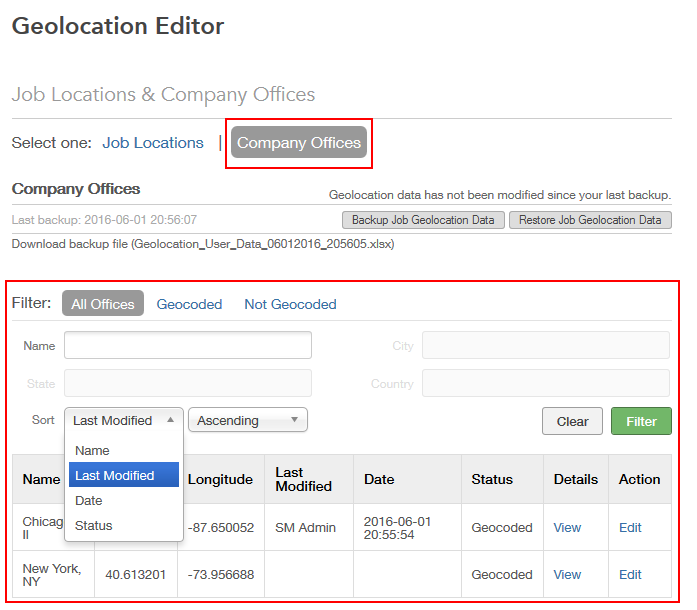
Task: Collapse the Sort field dropdown
Action: point(124,421)
